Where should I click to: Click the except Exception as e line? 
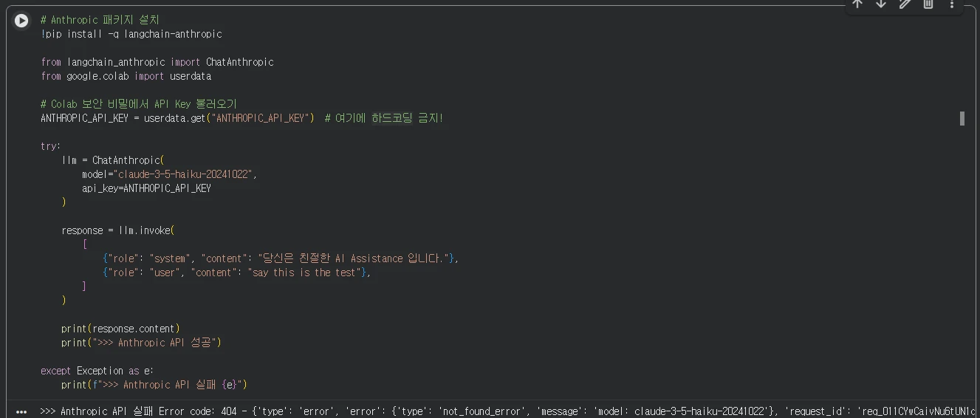coord(97,371)
